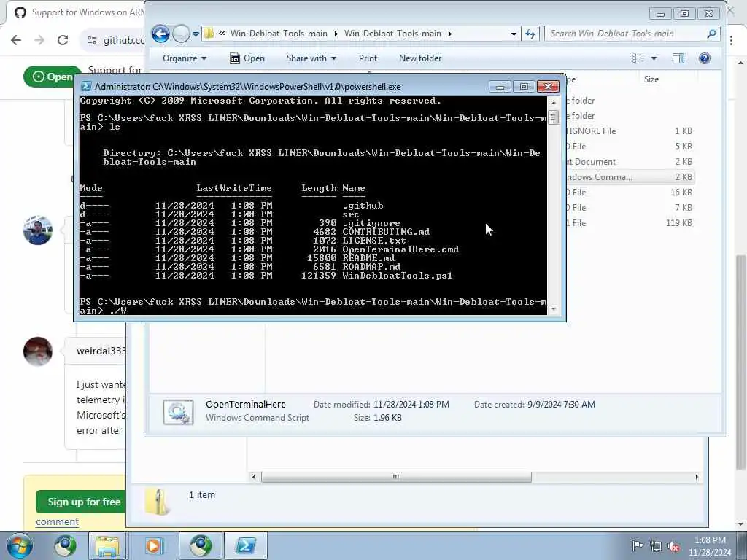Click the network tray icon

click(x=656, y=546)
